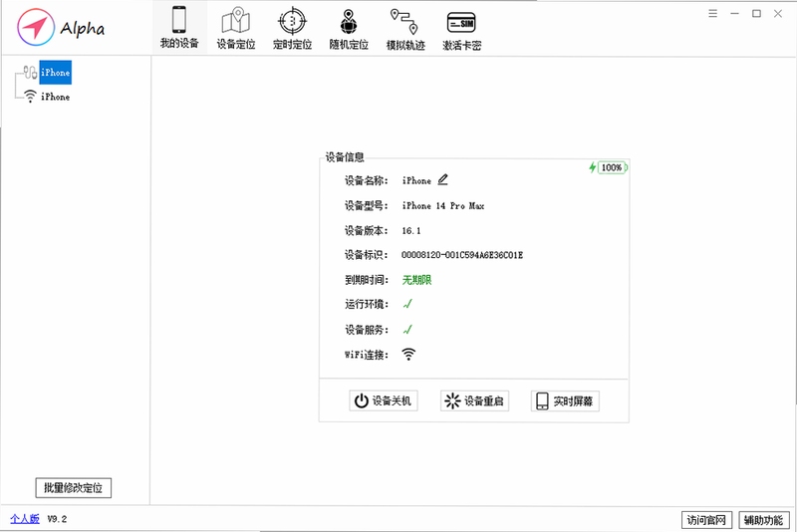Viewport: 797px width, 532px height.
Task: Open 模拟轨迹 simulated track tab
Action: pos(405,28)
